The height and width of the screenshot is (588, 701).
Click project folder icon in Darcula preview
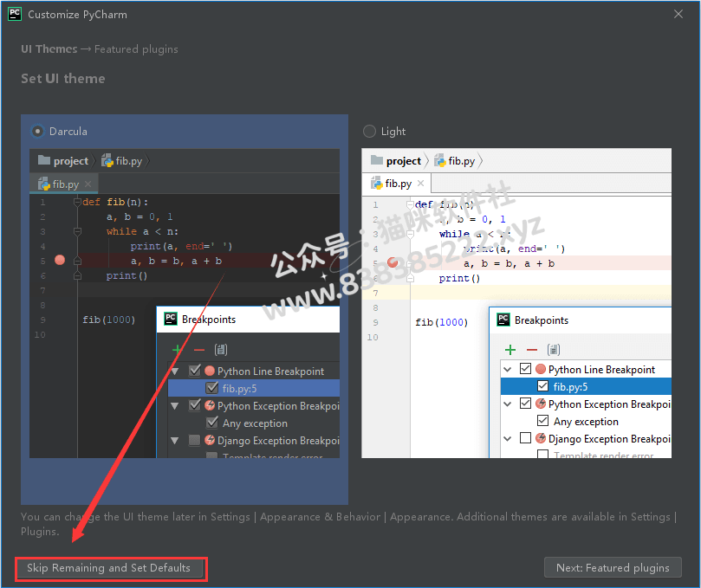44,160
